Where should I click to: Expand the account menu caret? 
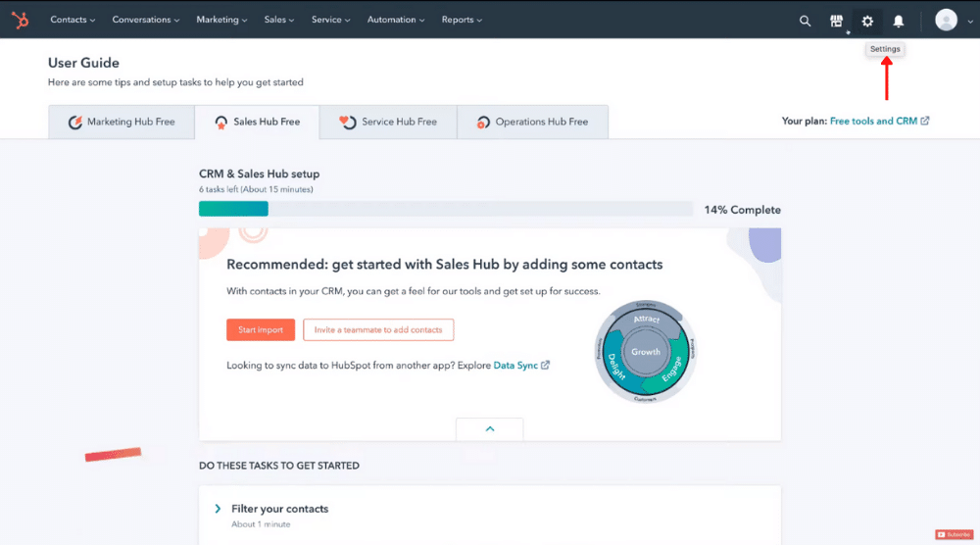pyautogui.click(x=970, y=22)
